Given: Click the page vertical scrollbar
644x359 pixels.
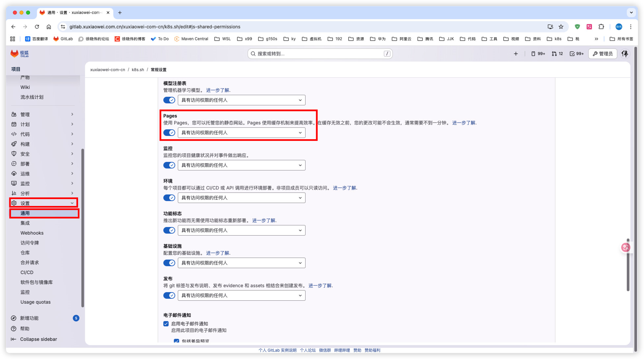Looking at the screenshot, I should pos(628,265).
